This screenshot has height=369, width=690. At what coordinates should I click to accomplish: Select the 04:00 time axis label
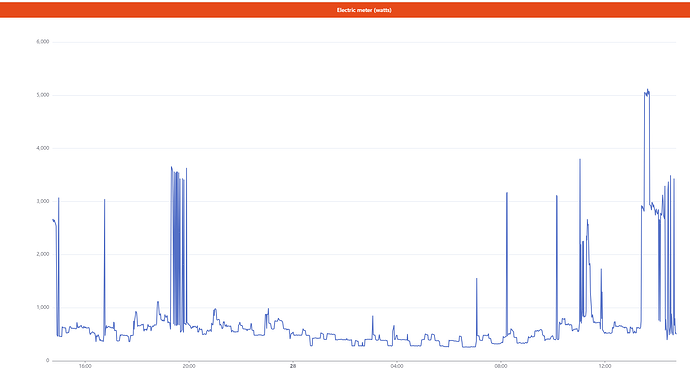coord(397,366)
